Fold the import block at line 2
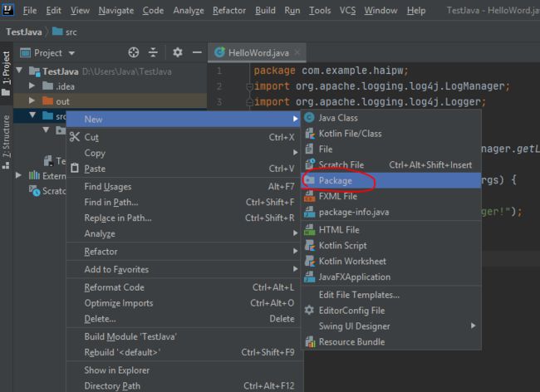Viewport: 540px width, 392px height. [x=250, y=86]
